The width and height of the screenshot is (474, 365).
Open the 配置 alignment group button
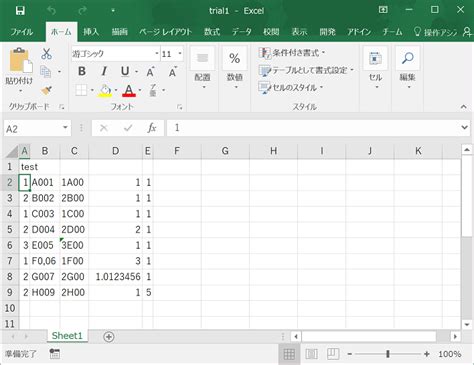click(x=202, y=68)
